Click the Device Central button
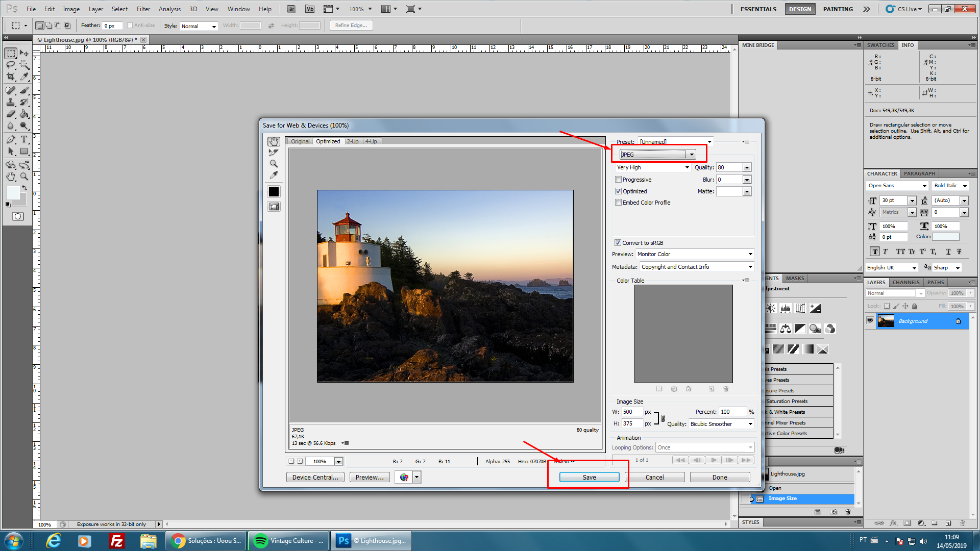Image resolution: width=980 pixels, height=551 pixels. [x=315, y=477]
